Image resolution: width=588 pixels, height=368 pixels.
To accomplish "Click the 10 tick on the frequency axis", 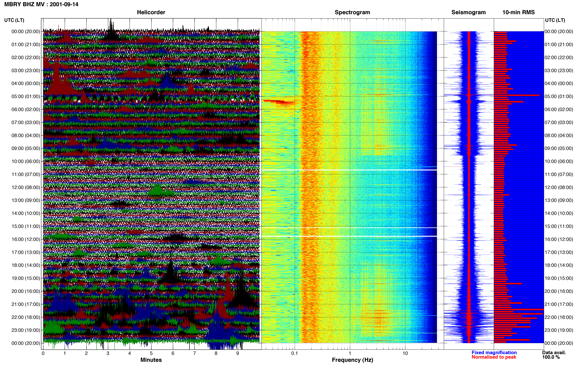I will pos(405,353).
